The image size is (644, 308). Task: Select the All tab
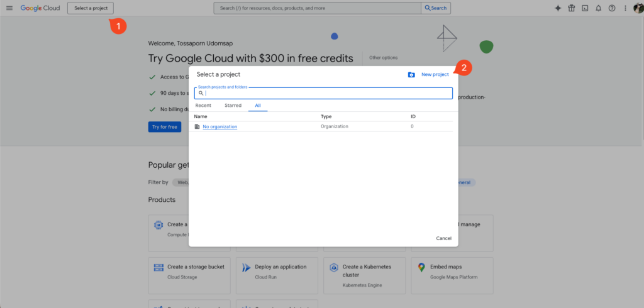click(258, 106)
